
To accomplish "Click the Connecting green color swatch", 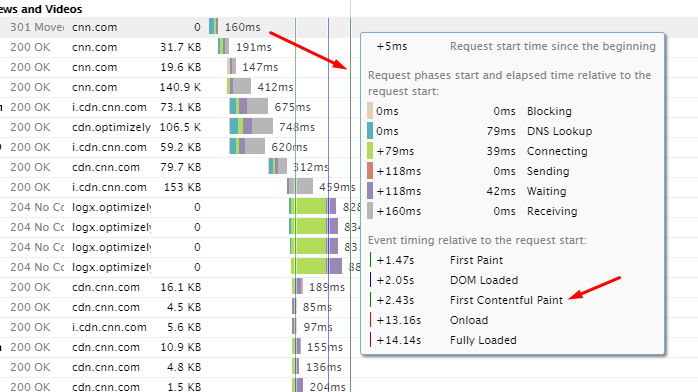I will coord(370,151).
